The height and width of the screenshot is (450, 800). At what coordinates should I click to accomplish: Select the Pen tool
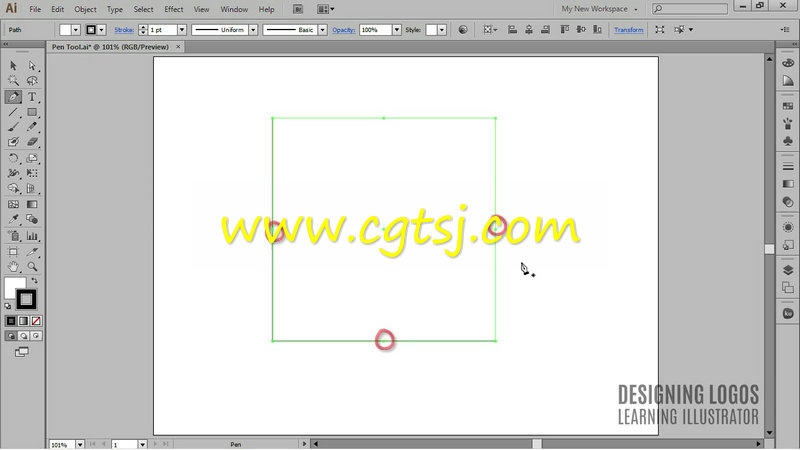coord(13,96)
